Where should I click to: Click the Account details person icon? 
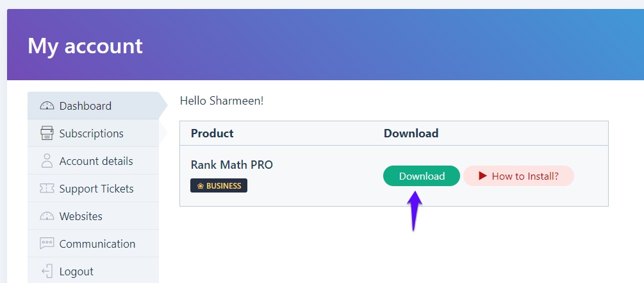click(47, 161)
